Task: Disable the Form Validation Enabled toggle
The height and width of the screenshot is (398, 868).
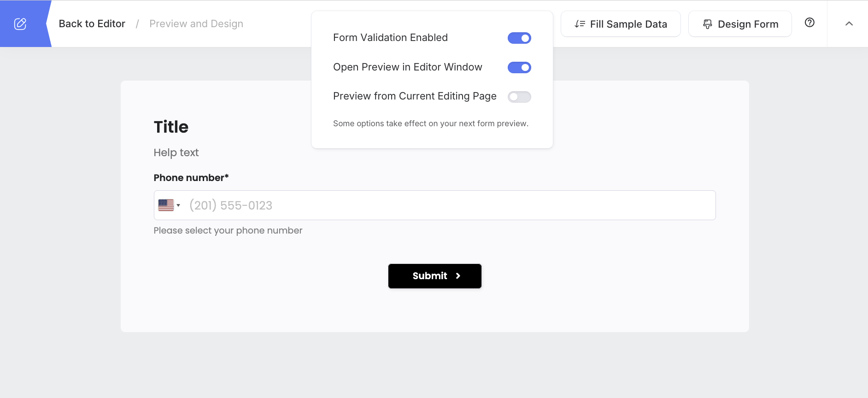Action: click(519, 38)
